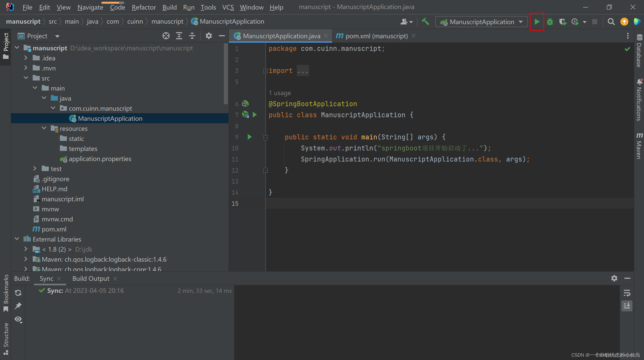Open editor tabs more options dots

click(628, 36)
